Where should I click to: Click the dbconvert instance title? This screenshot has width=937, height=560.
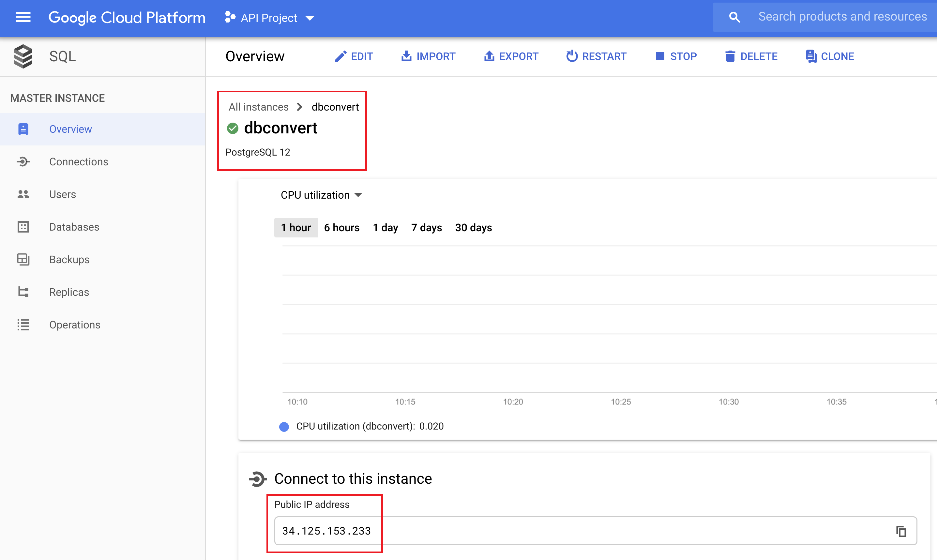(x=281, y=128)
